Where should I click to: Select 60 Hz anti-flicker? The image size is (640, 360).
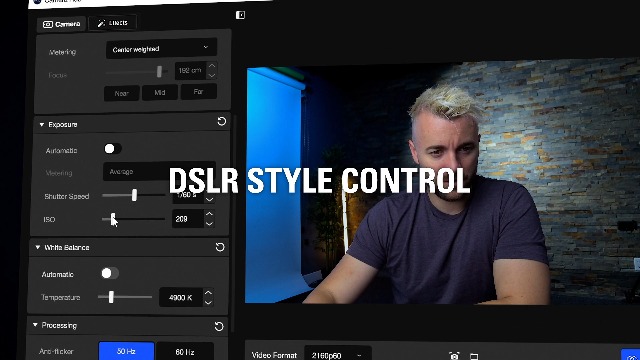click(185, 351)
